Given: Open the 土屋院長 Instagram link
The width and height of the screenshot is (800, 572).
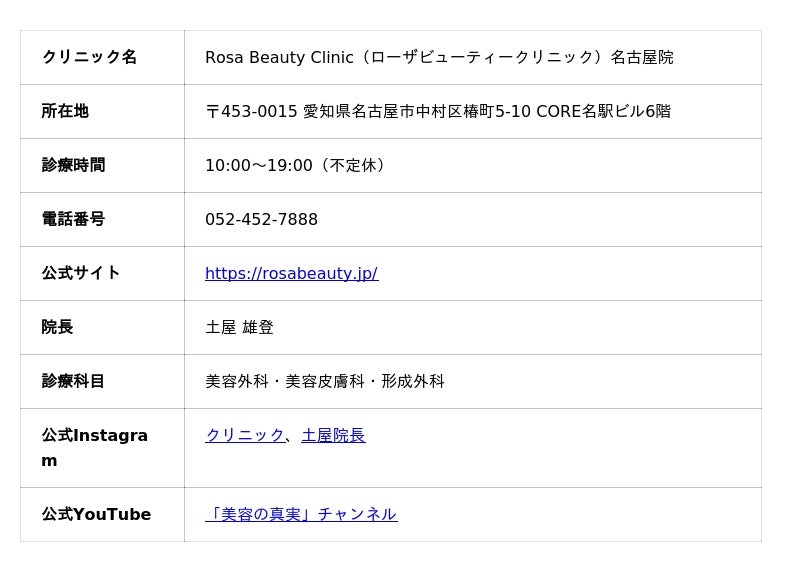Looking at the screenshot, I should pyautogui.click(x=333, y=435).
